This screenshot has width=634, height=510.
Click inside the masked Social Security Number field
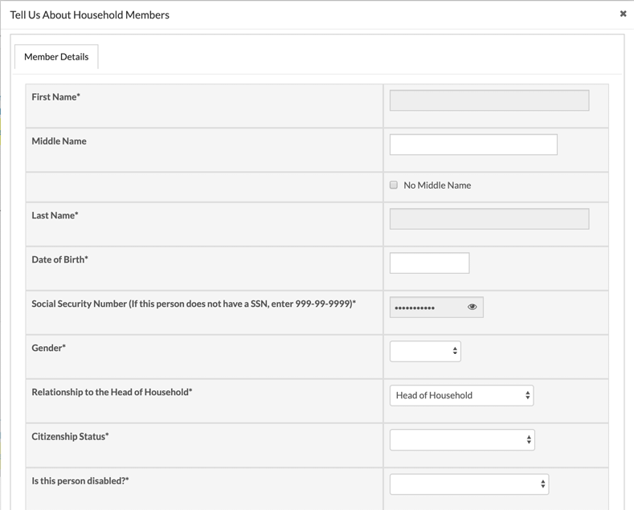click(425, 307)
